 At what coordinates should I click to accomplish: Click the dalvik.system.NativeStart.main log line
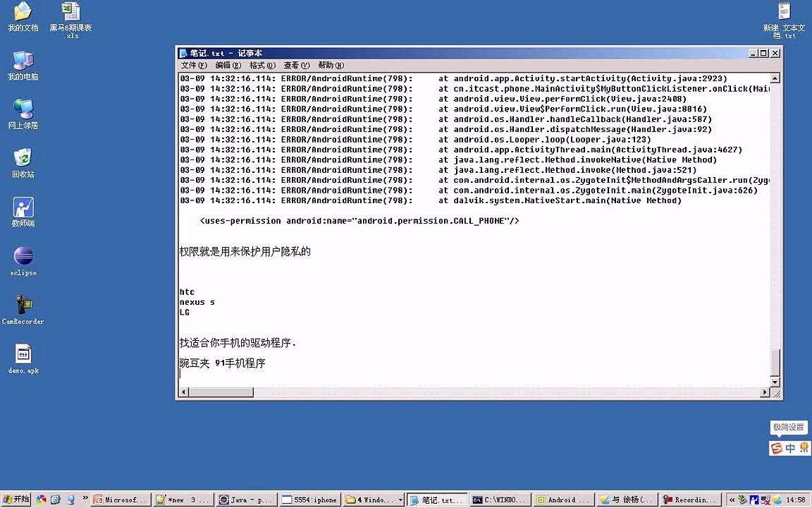tap(431, 200)
